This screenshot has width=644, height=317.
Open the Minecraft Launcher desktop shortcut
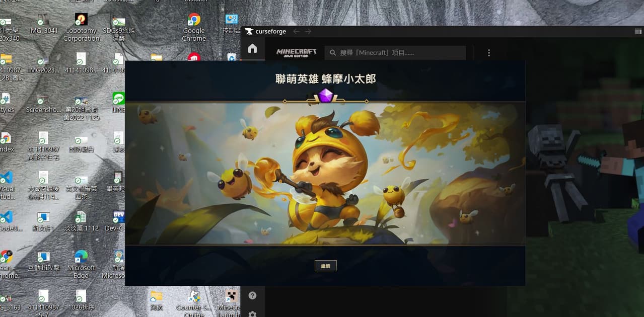click(229, 303)
